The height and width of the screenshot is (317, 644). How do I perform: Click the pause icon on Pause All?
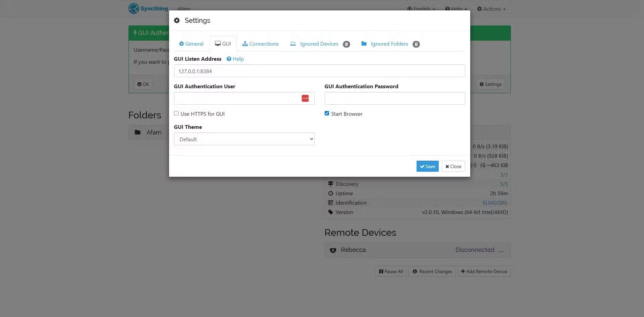[x=381, y=271]
